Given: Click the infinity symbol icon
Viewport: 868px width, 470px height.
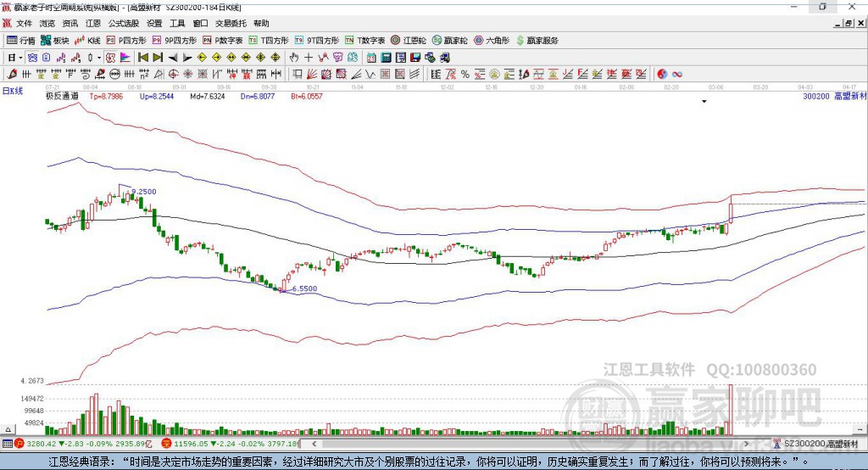Looking at the screenshot, I should point(677,74).
